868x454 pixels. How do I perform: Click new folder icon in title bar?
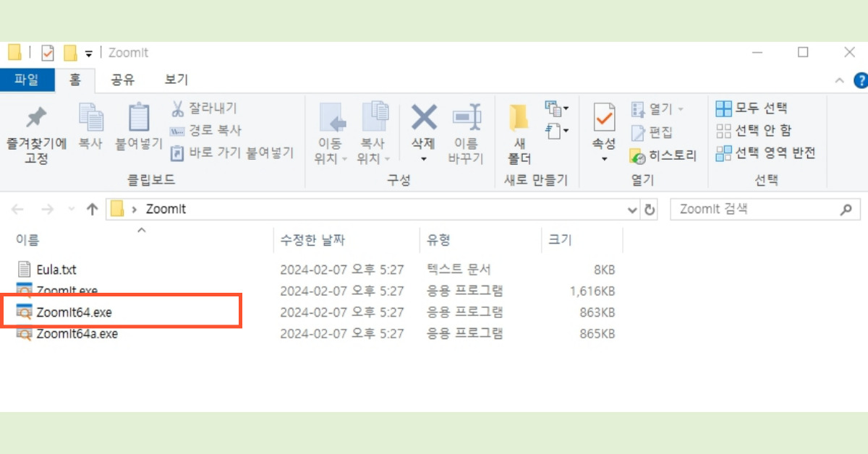pyautogui.click(x=70, y=53)
